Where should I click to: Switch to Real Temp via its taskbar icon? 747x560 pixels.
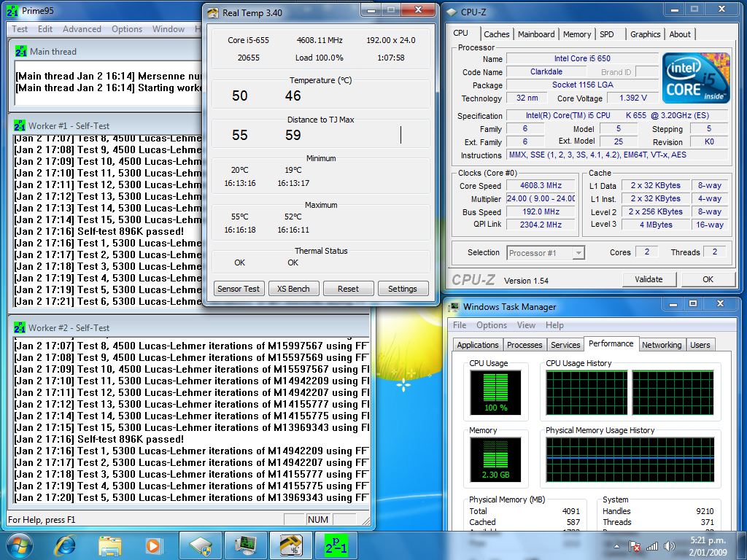(290, 545)
